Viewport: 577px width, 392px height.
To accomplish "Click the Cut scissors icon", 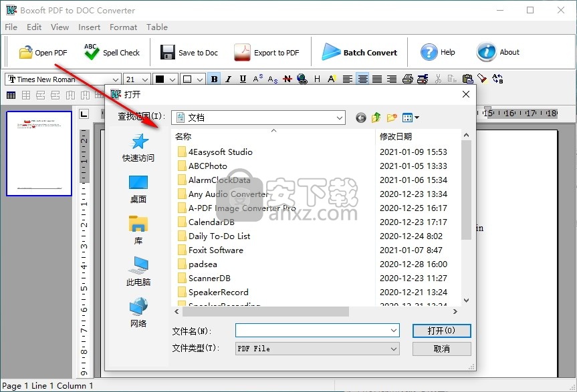I will [x=438, y=79].
